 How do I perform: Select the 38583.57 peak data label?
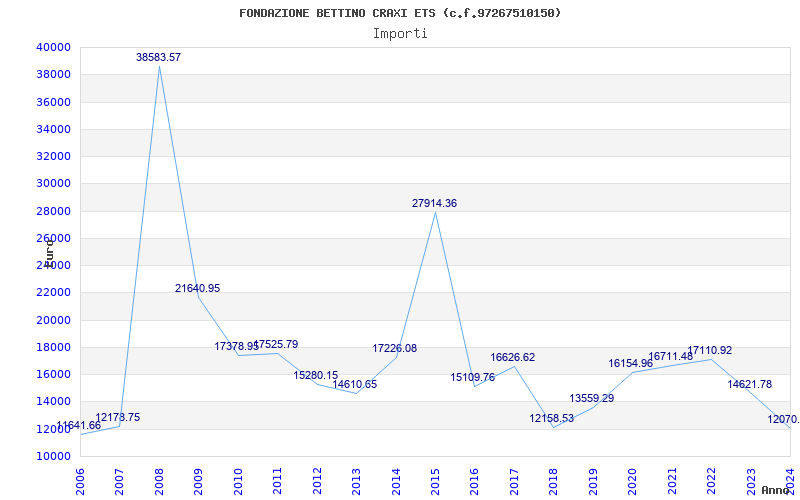pos(158,58)
